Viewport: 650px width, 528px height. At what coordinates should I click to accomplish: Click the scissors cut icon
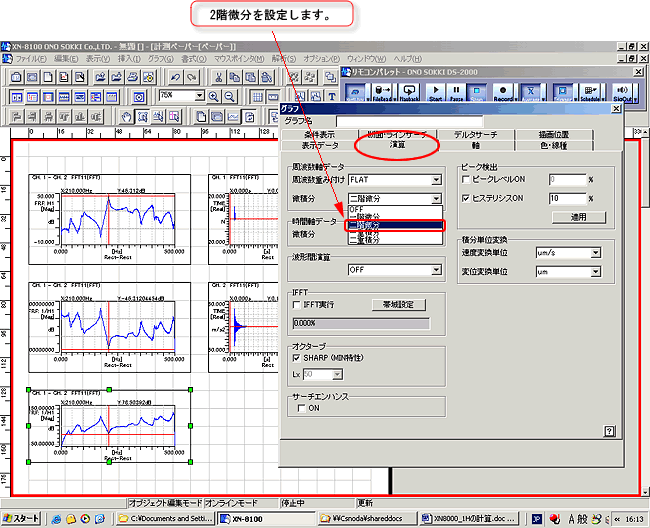click(x=218, y=77)
